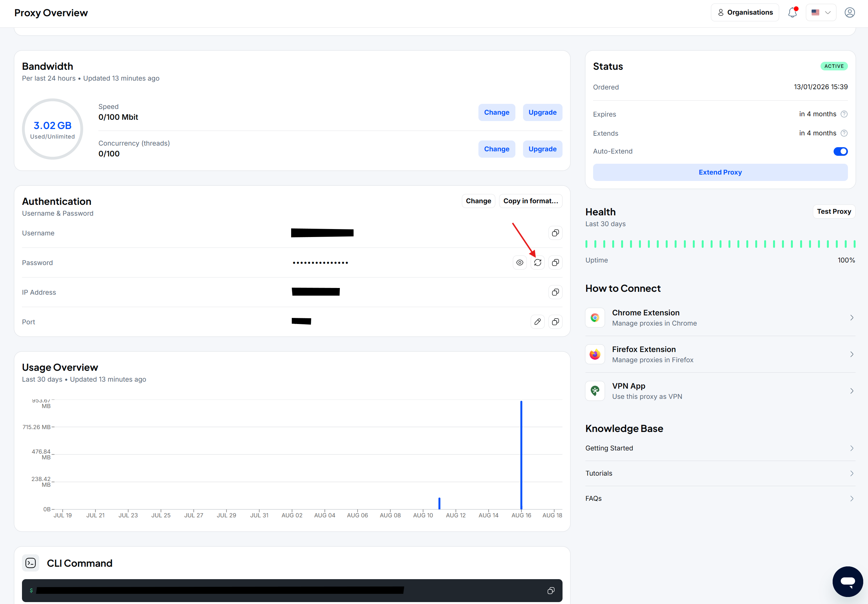
Task: Click the VPN App logo icon
Action: [x=595, y=391]
